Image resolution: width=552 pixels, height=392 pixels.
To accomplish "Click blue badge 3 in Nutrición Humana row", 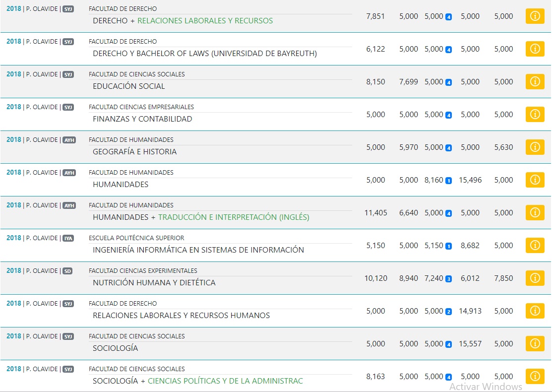I will click(448, 279).
